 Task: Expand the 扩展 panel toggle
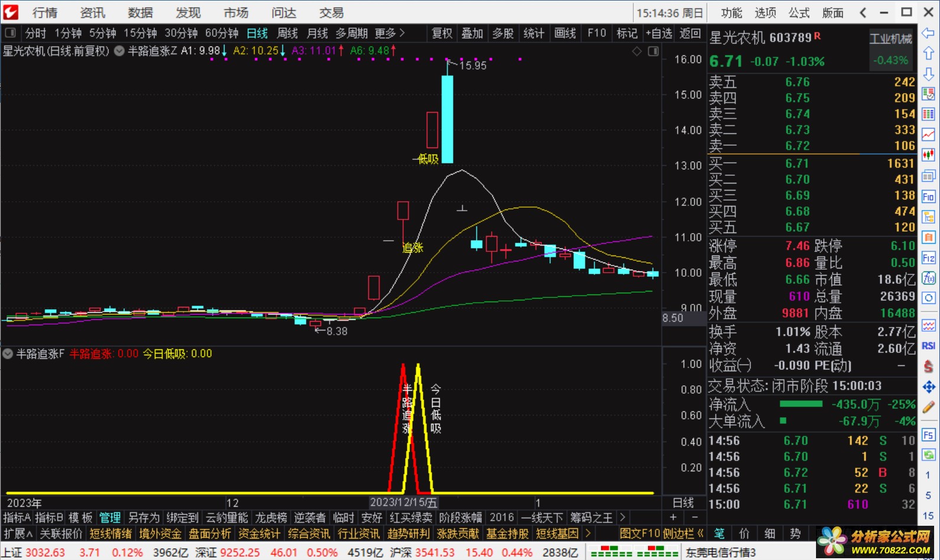click(18, 533)
